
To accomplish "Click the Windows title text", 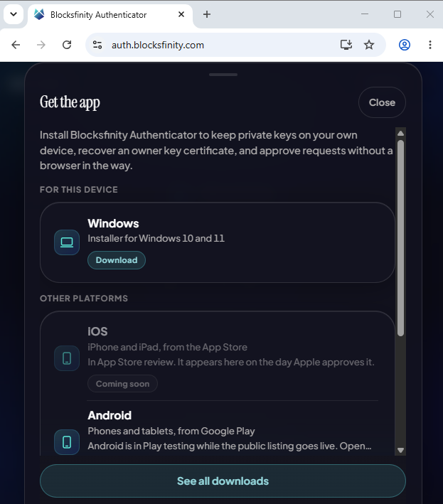I will pyautogui.click(x=113, y=223).
